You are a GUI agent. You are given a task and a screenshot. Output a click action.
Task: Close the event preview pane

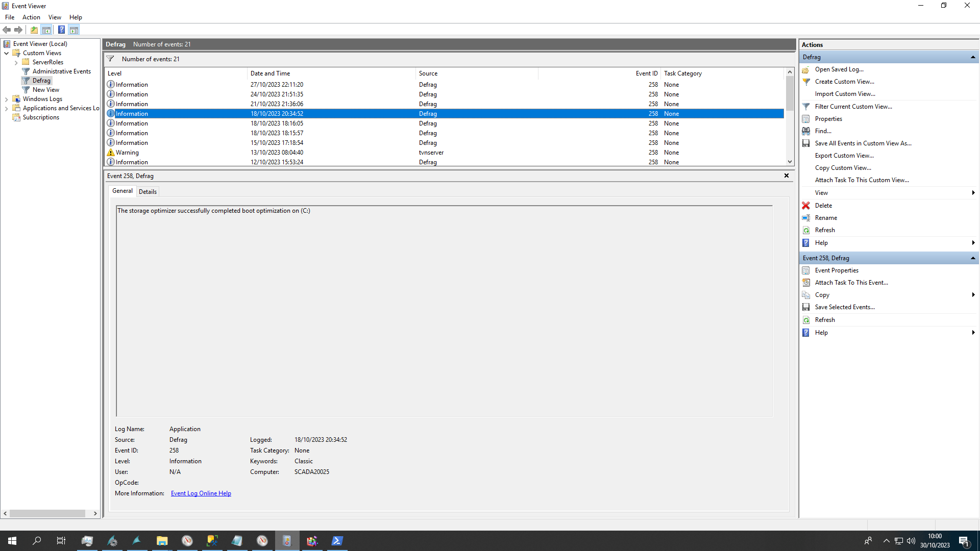point(787,176)
